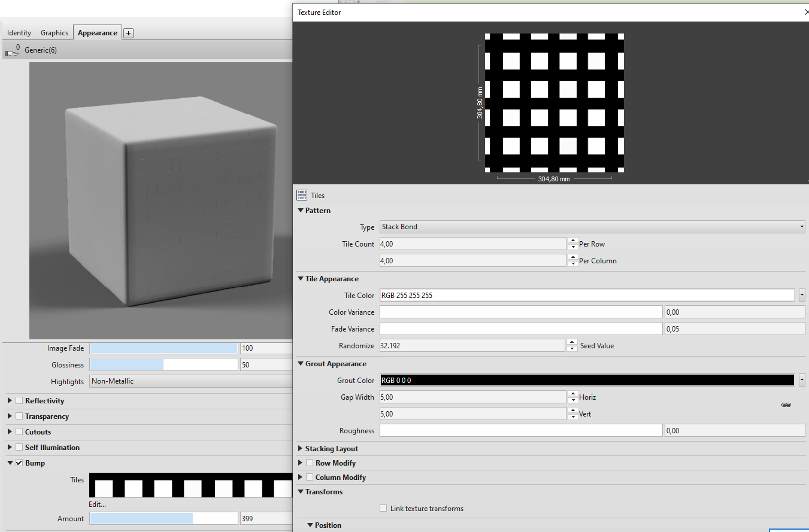Click the Gap Width Vert field

point(473,414)
